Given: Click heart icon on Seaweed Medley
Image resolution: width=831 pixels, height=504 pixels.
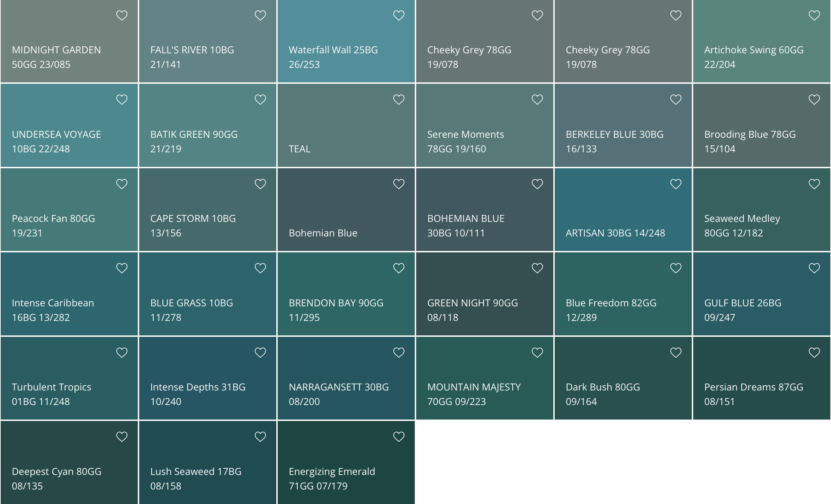Looking at the screenshot, I should point(814,184).
